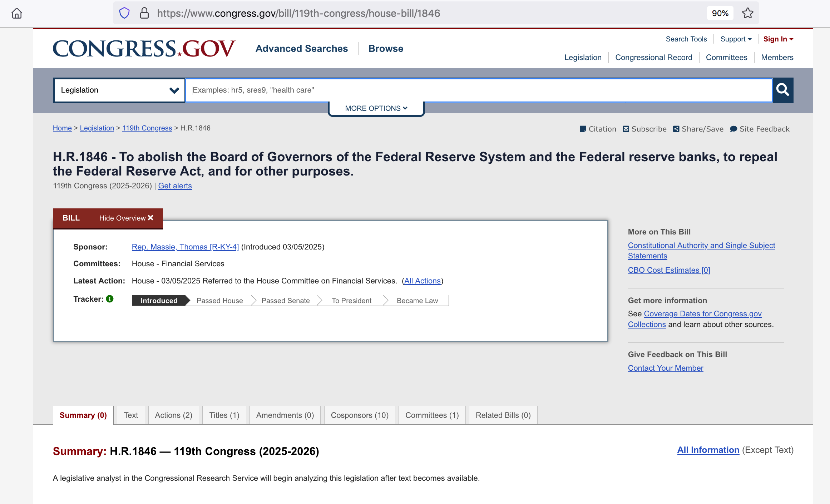The height and width of the screenshot is (504, 830).
Task: Click the Passed House tracker stage
Action: 219,301
